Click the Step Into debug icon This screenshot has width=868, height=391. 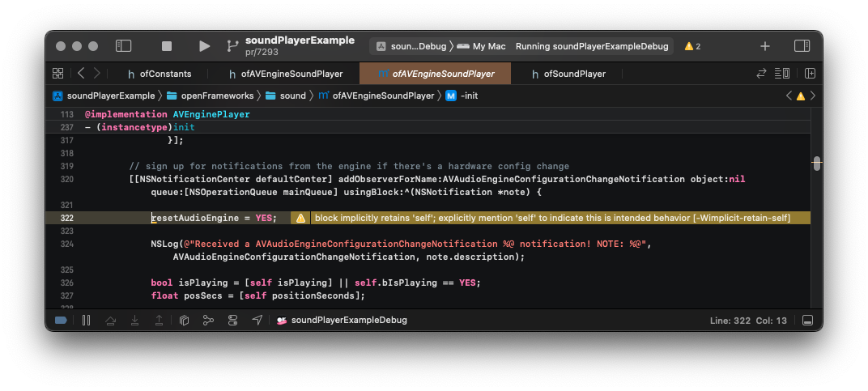click(x=134, y=320)
